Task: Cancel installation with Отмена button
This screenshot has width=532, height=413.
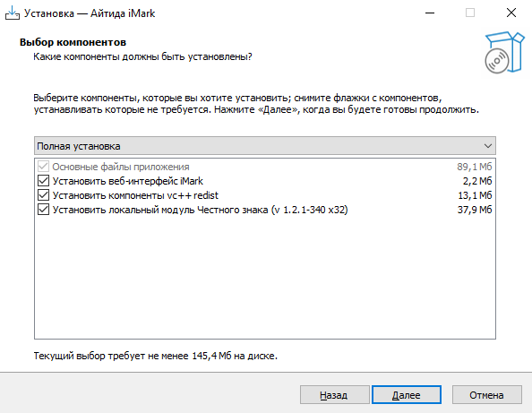Action: (487, 395)
